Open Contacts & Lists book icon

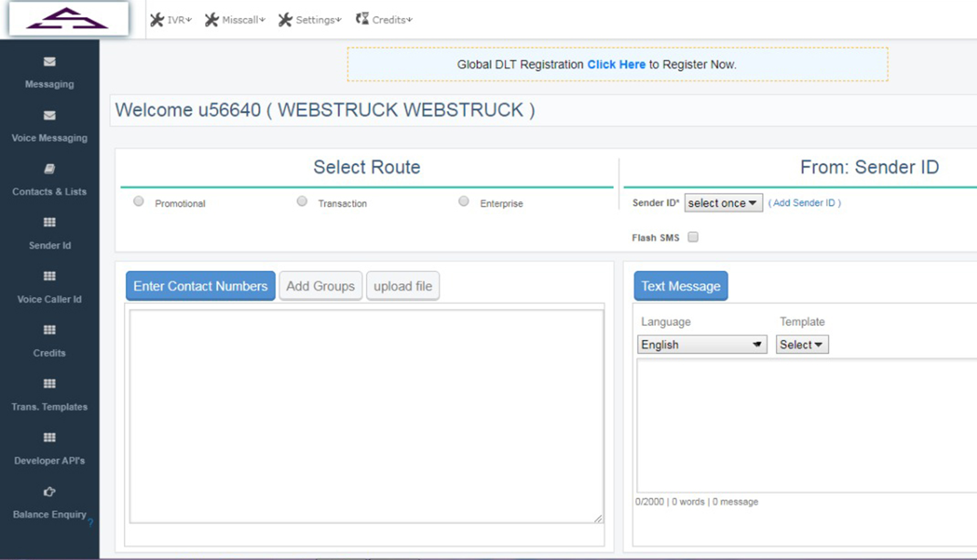click(49, 169)
